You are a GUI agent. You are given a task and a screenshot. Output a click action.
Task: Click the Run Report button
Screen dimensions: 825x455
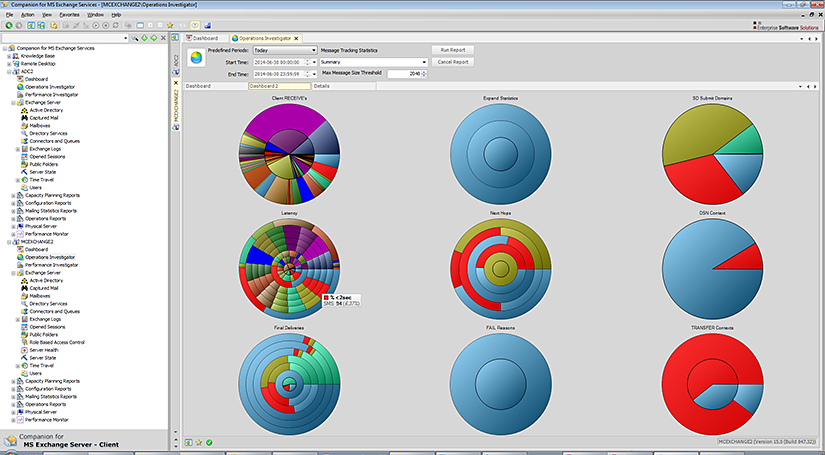(453, 50)
